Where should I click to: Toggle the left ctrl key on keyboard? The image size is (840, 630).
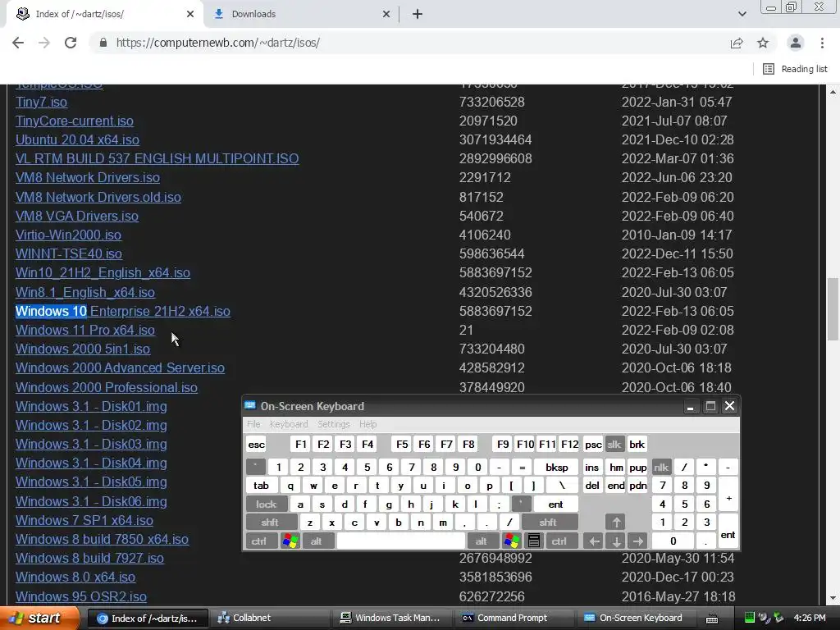click(260, 541)
